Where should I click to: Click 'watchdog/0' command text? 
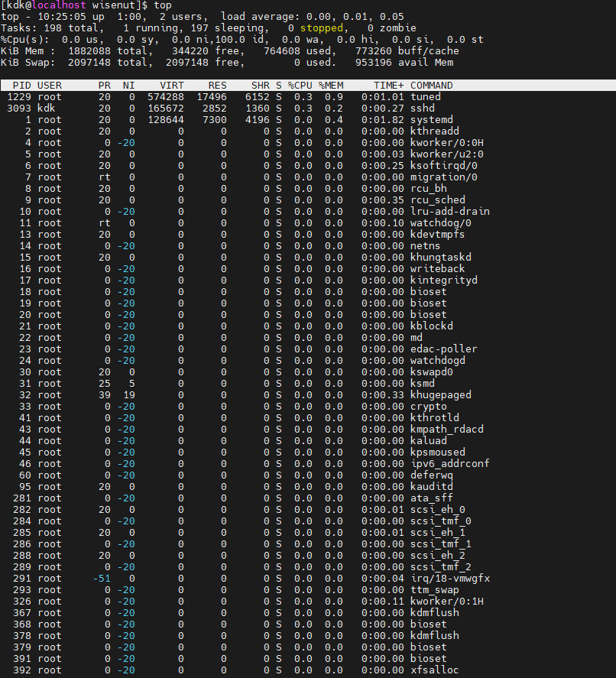coord(441,222)
